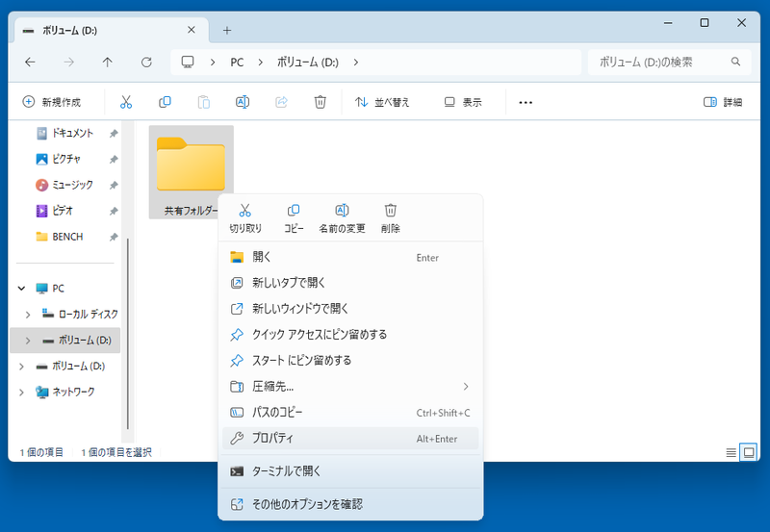The height and width of the screenshot is (532, 770).
Task: Click PC in the address breadcrumb
Action: [237, 63]
